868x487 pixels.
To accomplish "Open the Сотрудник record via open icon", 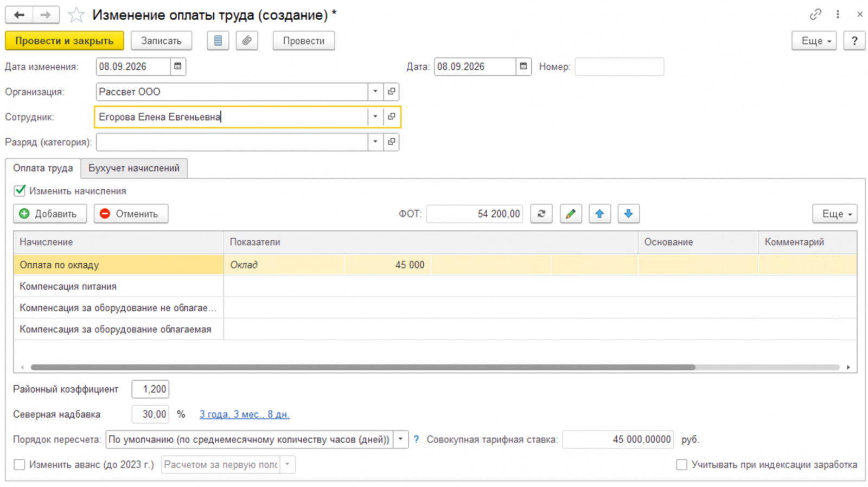I will tap(391, 117).
